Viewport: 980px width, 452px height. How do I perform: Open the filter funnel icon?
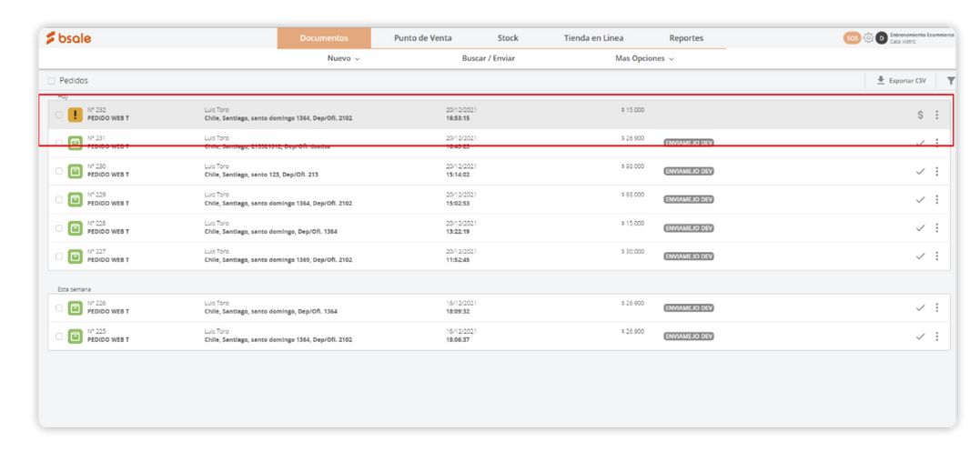[x=951, y=80]
